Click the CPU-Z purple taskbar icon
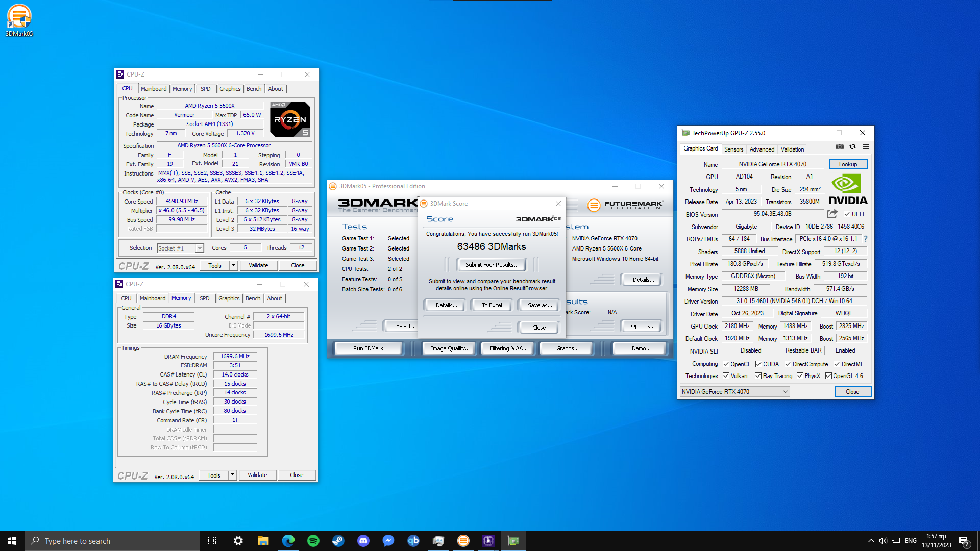This screenshot has width=980, height=551. (x=488, y=541)
